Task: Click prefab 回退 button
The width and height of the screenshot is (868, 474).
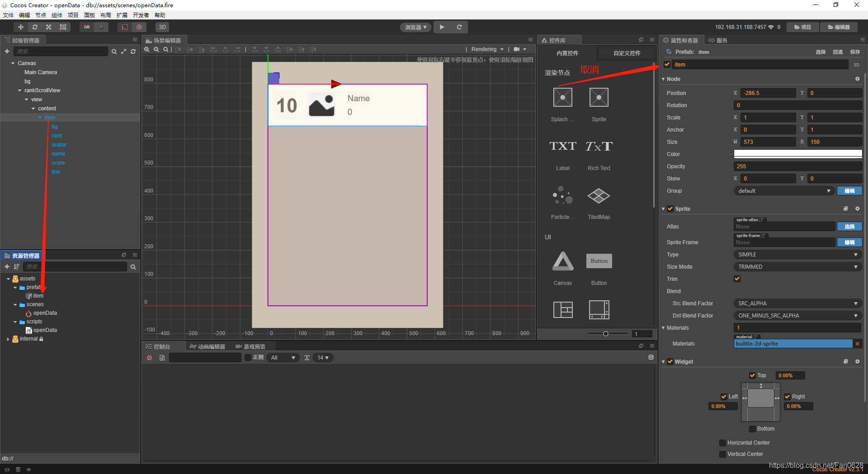Action: (x=838, y=52)
